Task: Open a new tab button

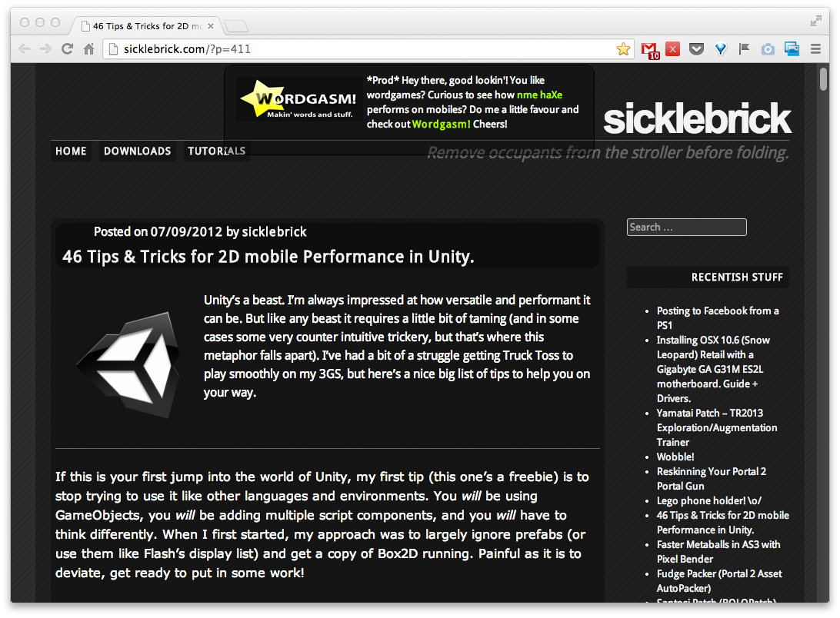Action: point(235,25)
